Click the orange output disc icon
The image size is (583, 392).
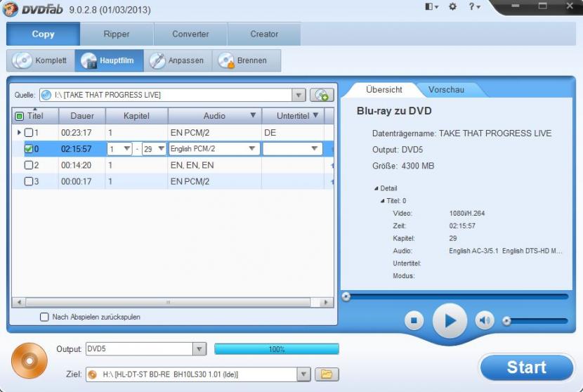click(x=30, y=360)
